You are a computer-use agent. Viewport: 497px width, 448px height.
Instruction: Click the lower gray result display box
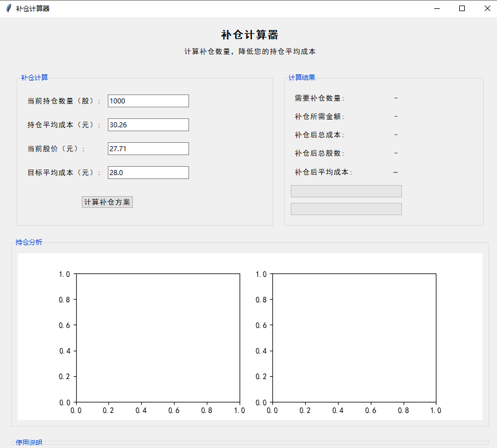345,209
